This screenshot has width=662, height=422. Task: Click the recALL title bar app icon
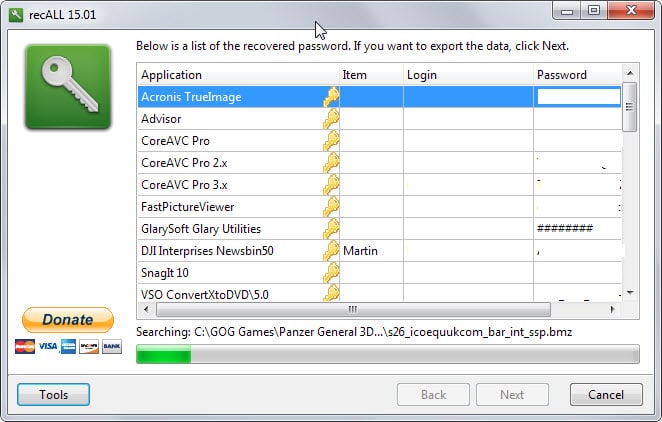[x=13, y=12]
